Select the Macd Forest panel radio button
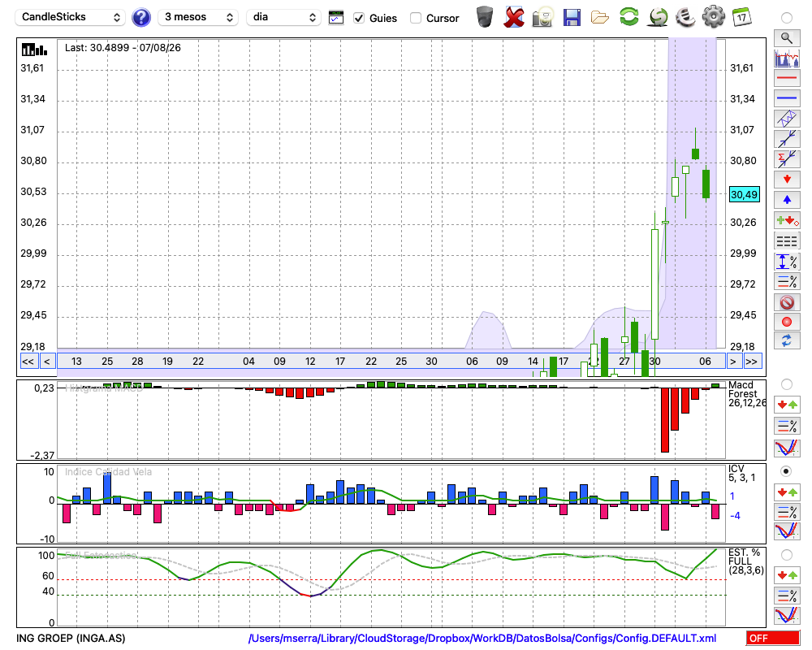This screenshot has width=812, height=650. coord(787,384)
